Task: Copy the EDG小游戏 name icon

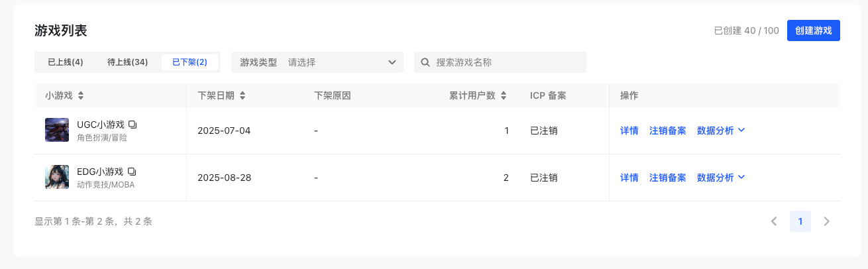Action: [x=131, y=172]
